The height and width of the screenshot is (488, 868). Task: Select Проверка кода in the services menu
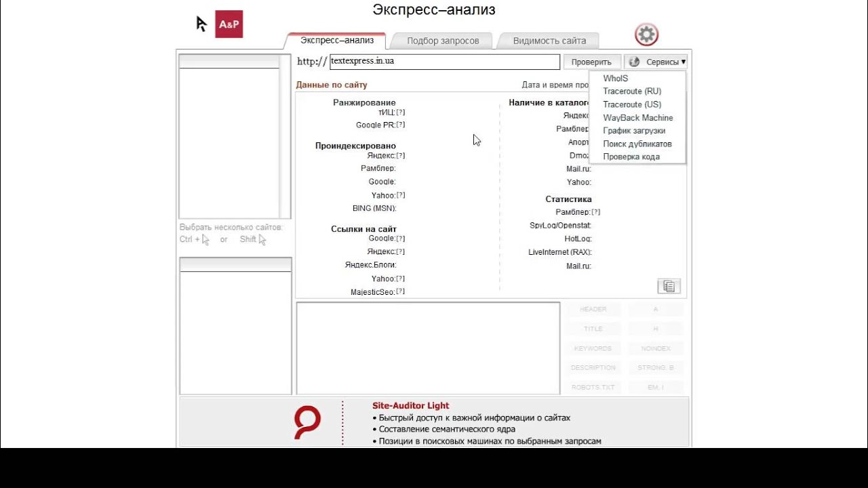[x=631, y=157]
